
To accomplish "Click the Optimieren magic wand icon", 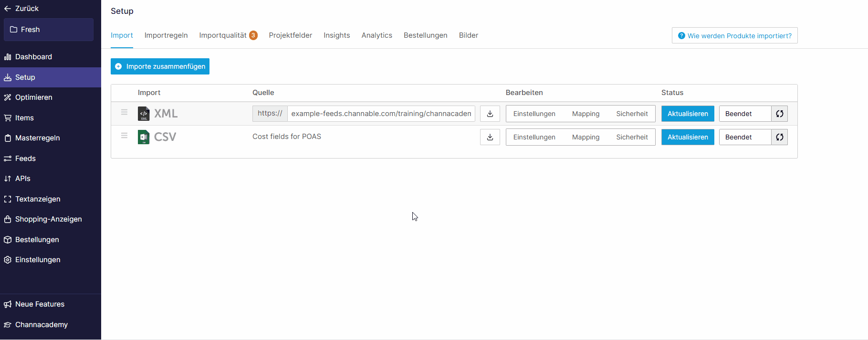I will 8,97.
